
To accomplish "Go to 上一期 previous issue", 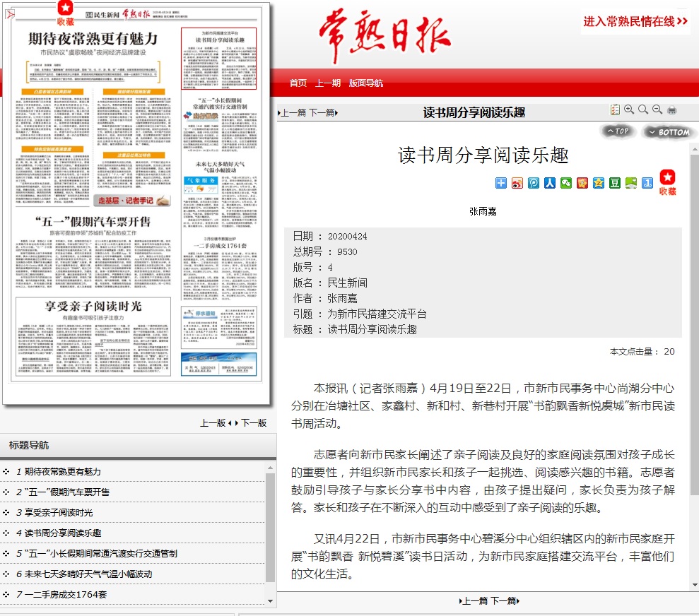I will 328,83.
